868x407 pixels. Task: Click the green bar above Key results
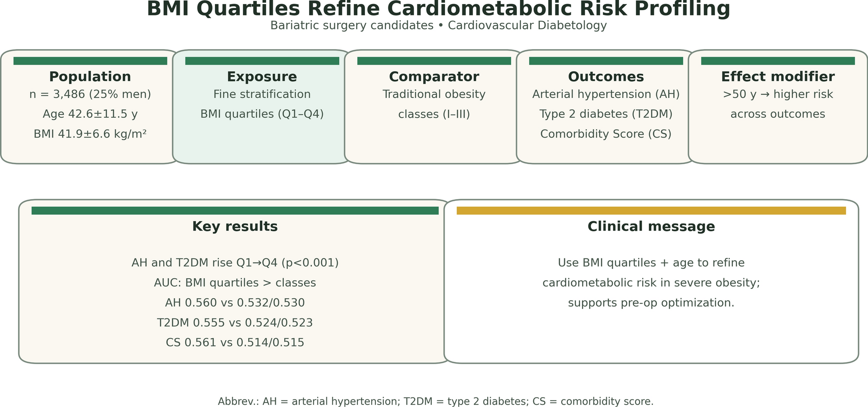click(x=235, y=211)
